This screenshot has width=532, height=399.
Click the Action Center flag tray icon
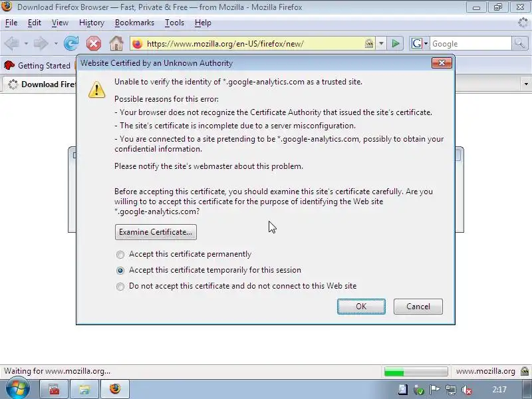point(434,390)
